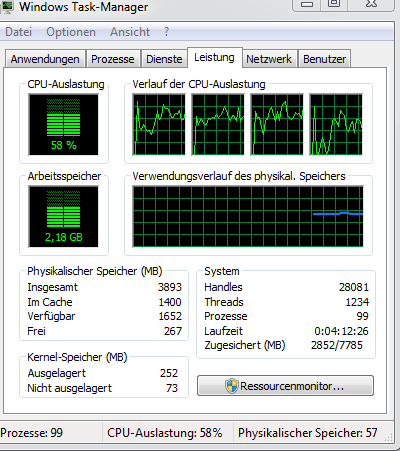
Task: Open the Optionen menu
Action: coord(71,32)
